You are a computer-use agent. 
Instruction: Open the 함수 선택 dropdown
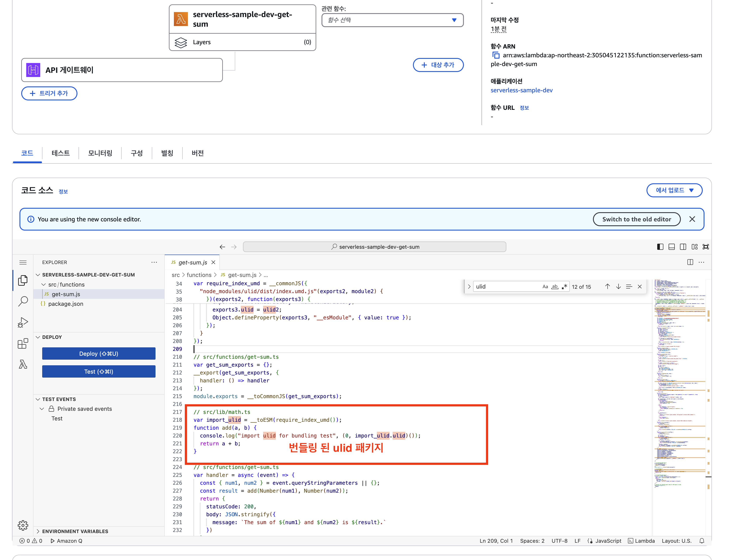point(392,20)
